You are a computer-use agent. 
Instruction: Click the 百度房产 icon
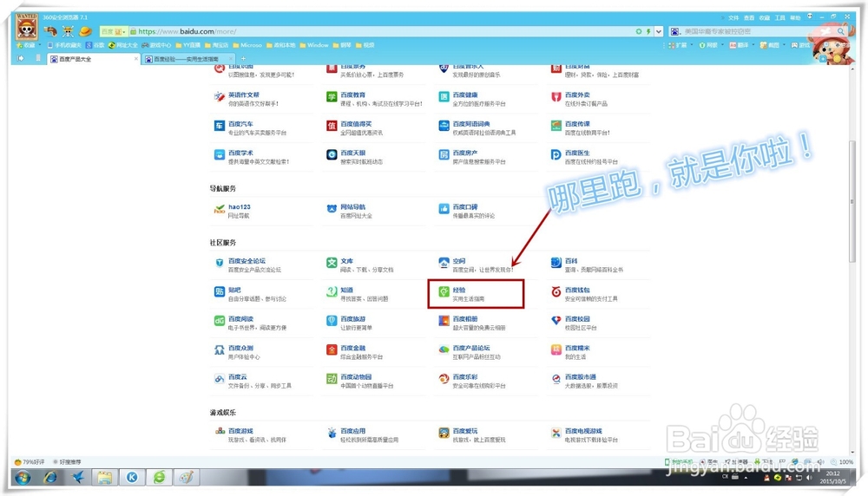[x=444, y=155]
